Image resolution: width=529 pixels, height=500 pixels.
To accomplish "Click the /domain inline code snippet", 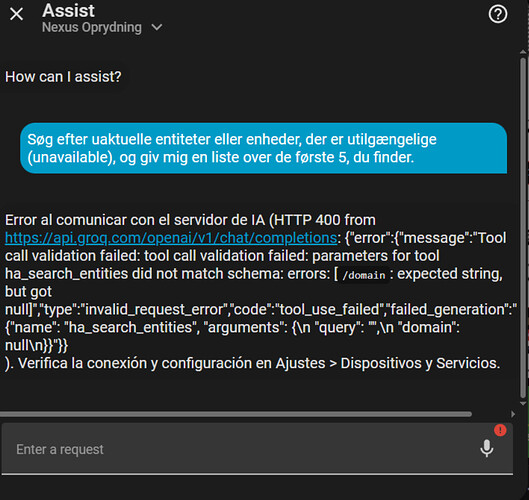I will coord(364,275).
